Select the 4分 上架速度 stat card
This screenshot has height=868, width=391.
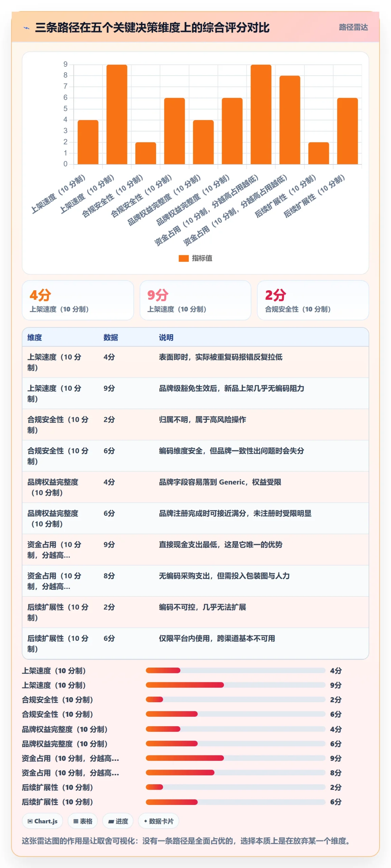(x=78, y=300)
